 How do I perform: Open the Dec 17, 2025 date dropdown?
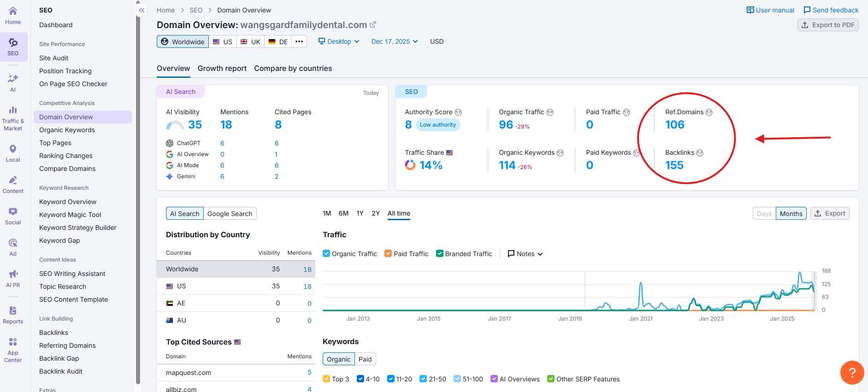pos(395,41)
